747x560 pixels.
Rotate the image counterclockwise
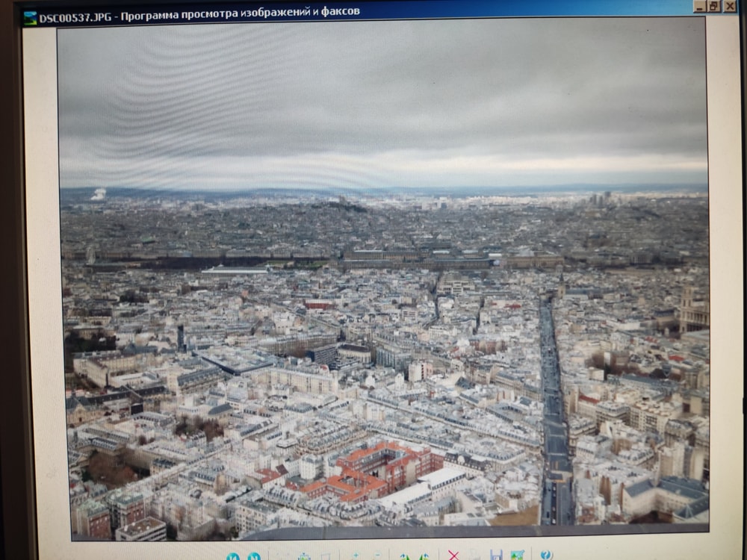coord(424,556)
